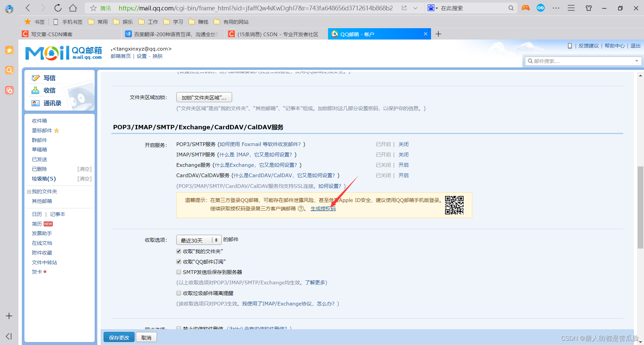Check 收取垃圾邮件隔离提醒
The height and width of the screenshot is (345, 644).
(x=179, y=293)
